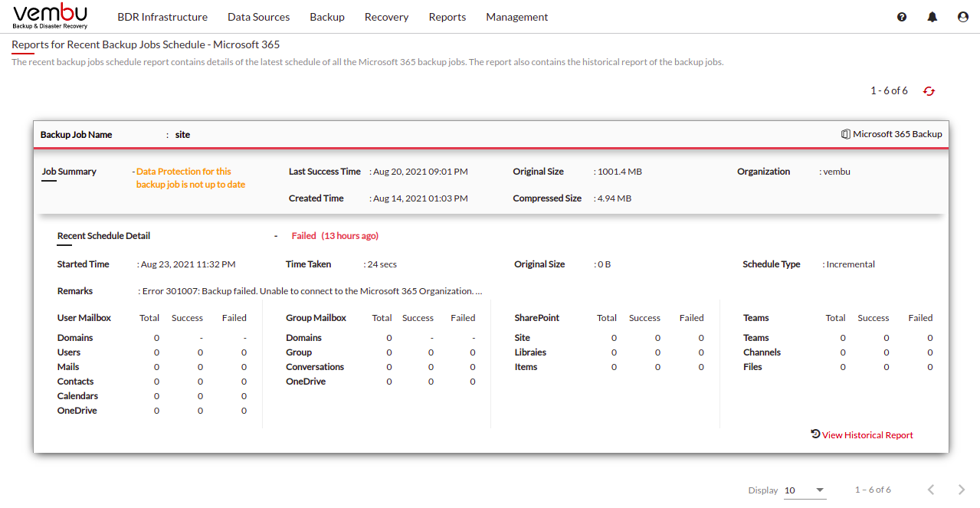
Task: Click the Microsoft 365 Backup office icon
Action: pos(846,134)
